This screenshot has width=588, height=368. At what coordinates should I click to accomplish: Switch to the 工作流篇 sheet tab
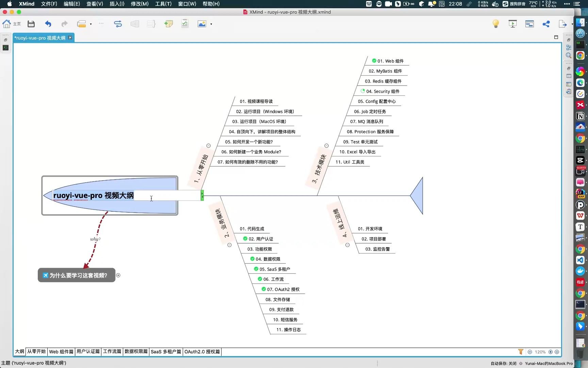(x=112, y=352)
